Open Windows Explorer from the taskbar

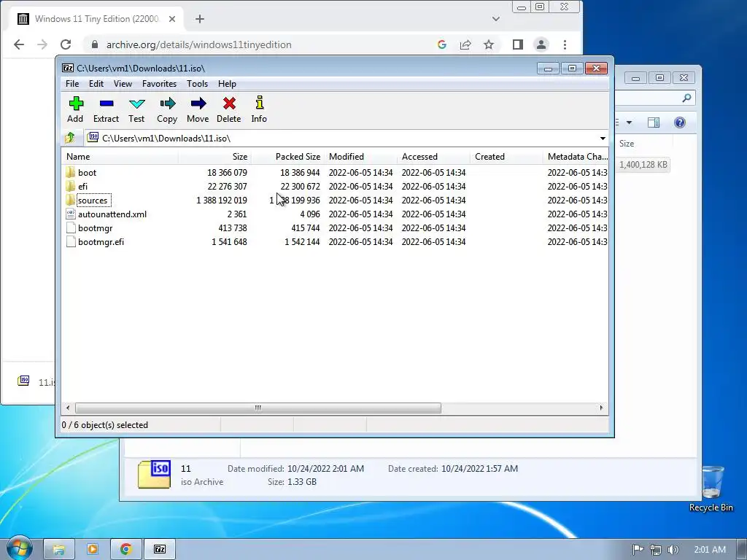58,550
